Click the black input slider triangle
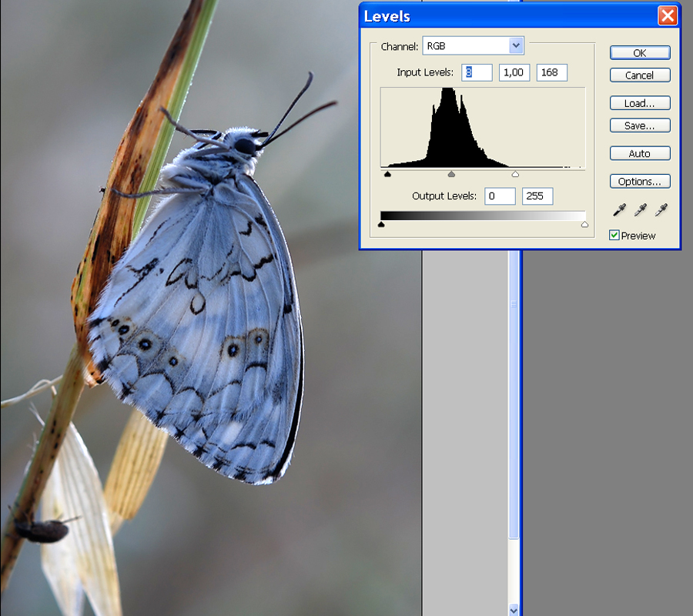Viewport: 693px width, 616px height. 387,174
